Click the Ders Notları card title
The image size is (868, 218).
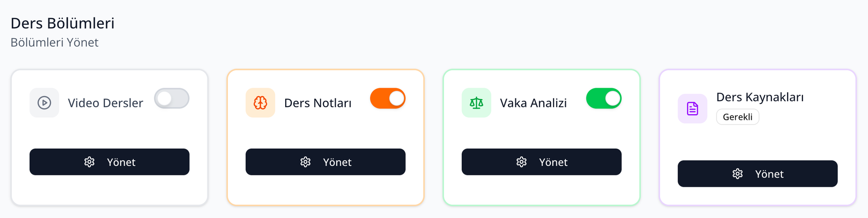pyautogui.click(x=318, y=103)
